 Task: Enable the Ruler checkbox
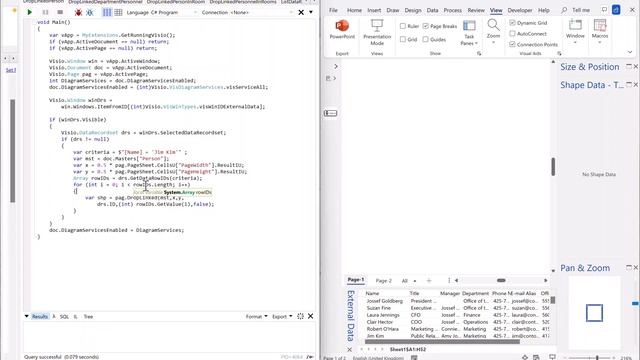403,26
